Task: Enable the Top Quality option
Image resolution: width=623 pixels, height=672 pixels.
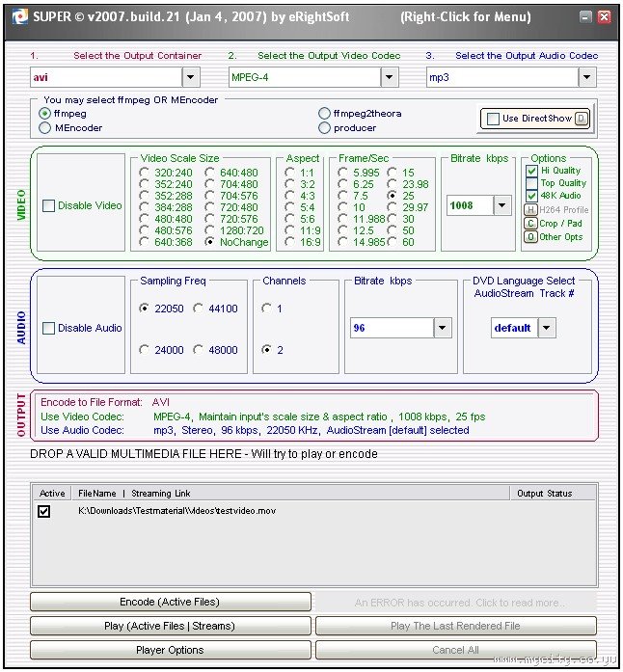Action: click(531, 183)
